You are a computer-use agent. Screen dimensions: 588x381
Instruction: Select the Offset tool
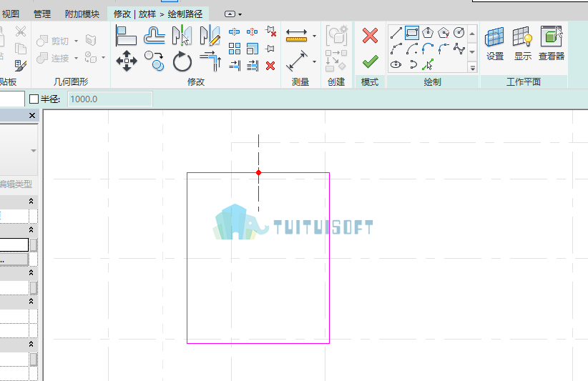(154, 36)
